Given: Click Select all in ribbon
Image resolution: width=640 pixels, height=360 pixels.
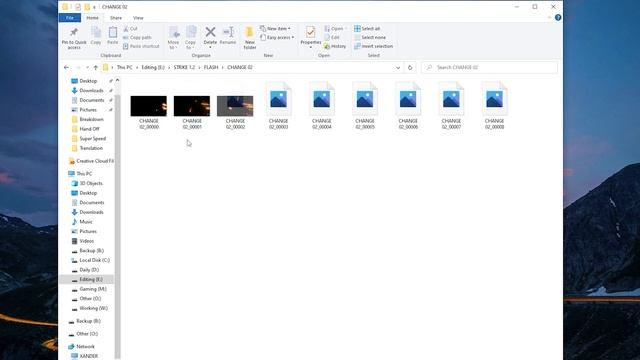Looking at the screenshot, I should pos(367,29).
